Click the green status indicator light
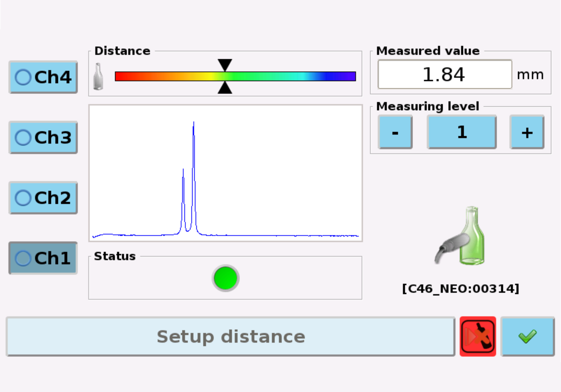 (225, 278)
